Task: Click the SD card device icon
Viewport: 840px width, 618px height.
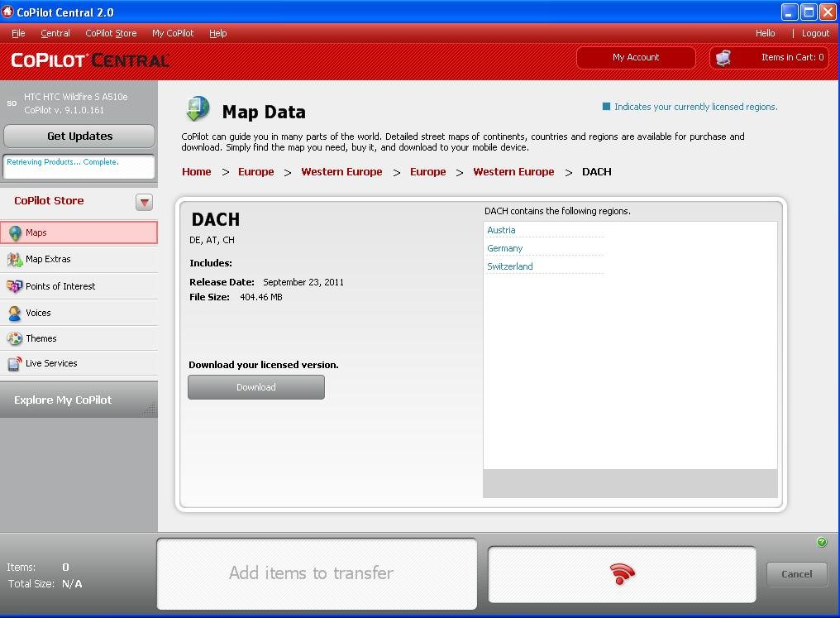Action: [x=12, y=103]
